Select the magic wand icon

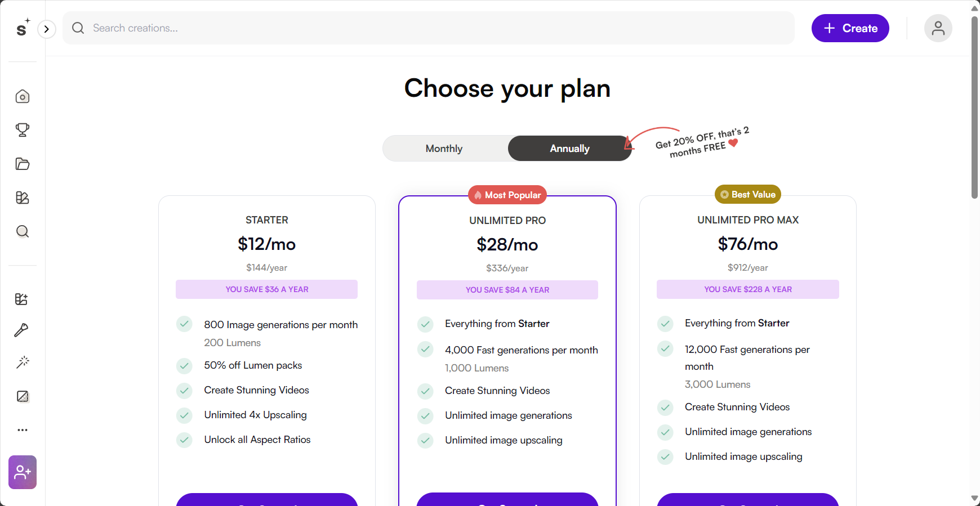tap(23, 362)
